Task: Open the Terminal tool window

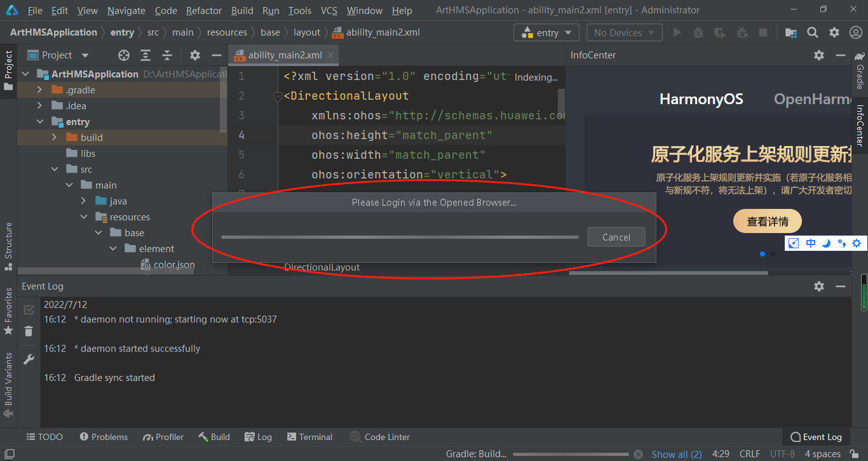Action: pyautogui.click(x=309, y=437)
